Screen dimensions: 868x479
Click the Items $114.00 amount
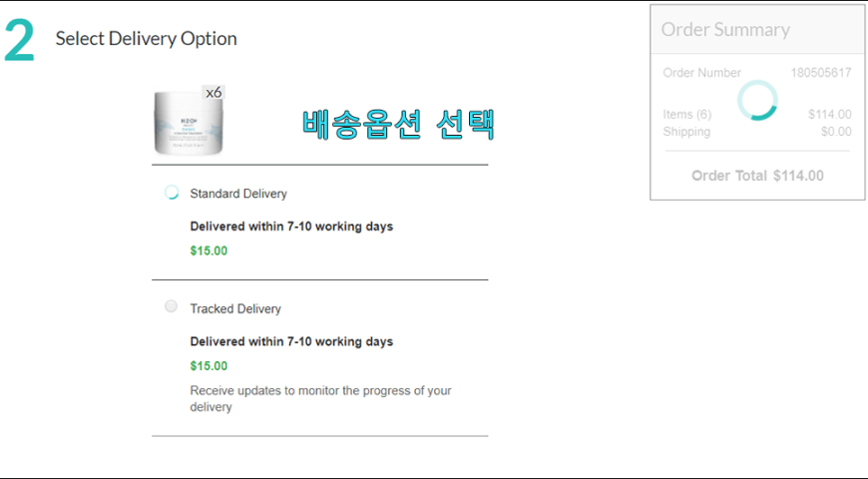[x=830, y=114]
